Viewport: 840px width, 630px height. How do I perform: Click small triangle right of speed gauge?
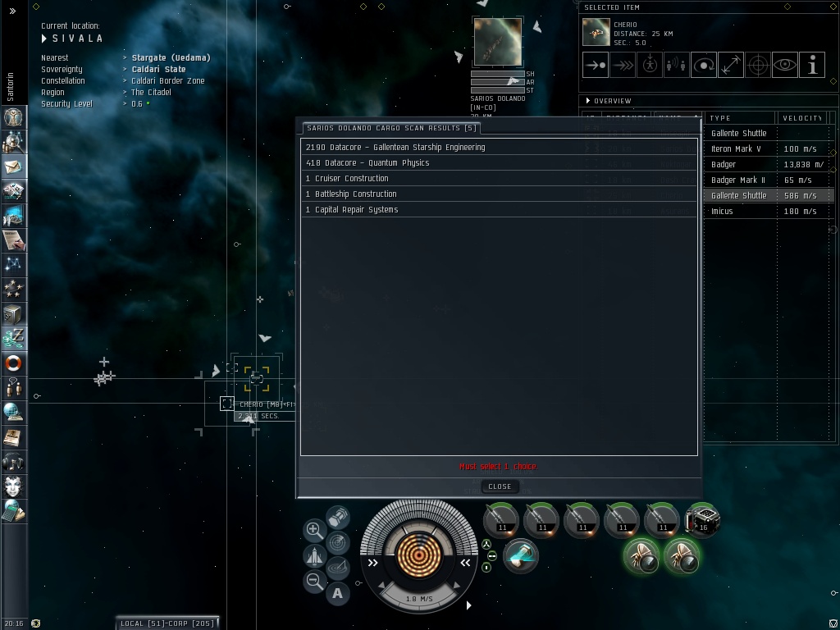pos(468,605)
